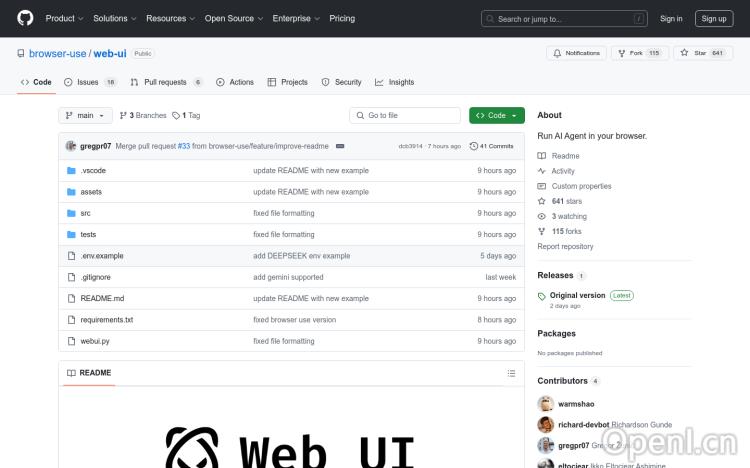Click the commit history clock icon
The height and width of the screenshot is (468, 750).
473,146
